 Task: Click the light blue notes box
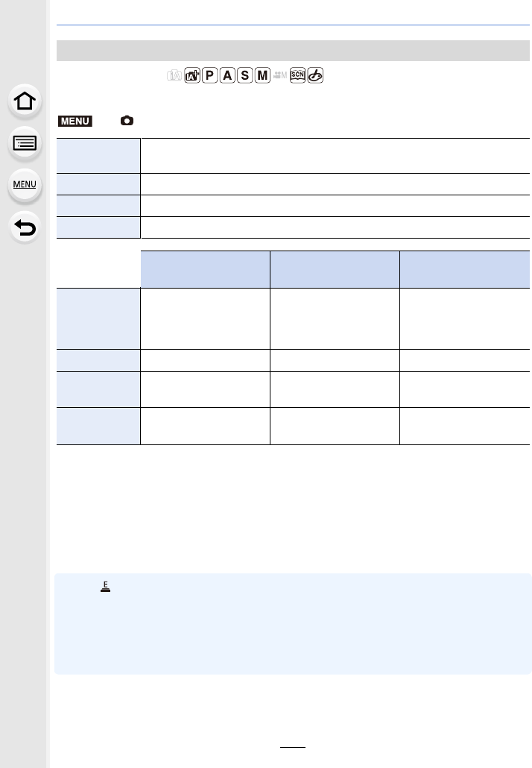[x=293, y=623]
